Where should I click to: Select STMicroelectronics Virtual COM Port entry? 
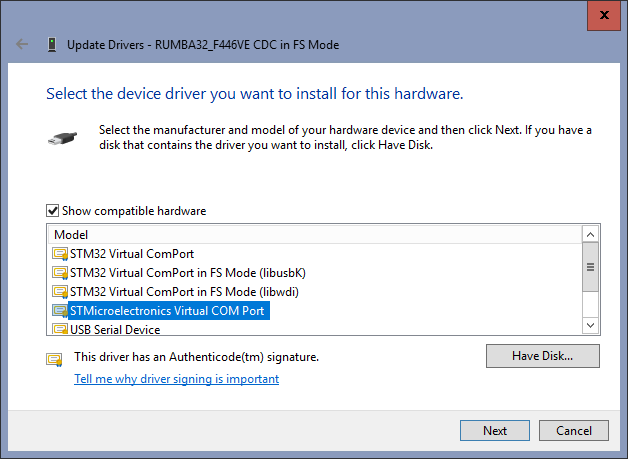click(169, 311)
